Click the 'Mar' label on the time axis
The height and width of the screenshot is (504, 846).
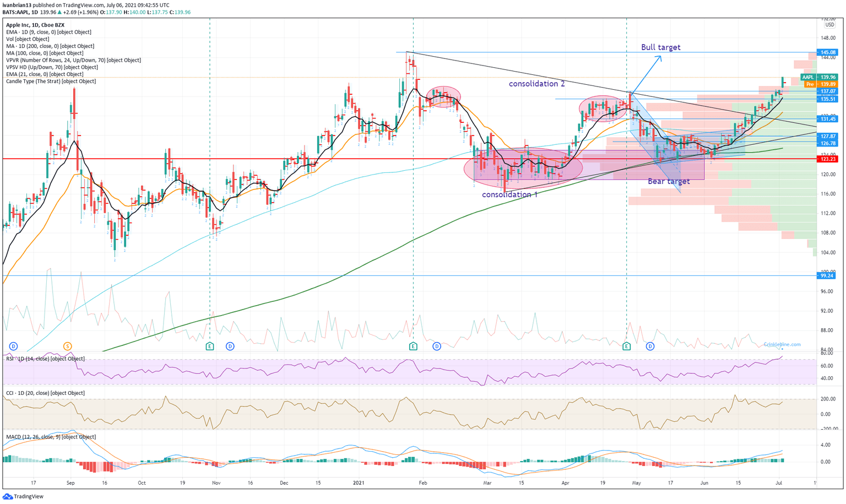click(x=487, y=483)
